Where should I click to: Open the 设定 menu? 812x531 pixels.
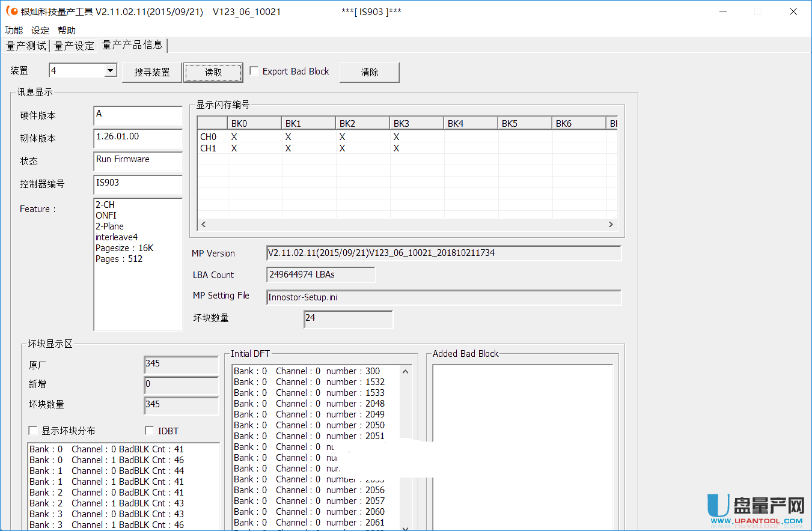point(40,31)
